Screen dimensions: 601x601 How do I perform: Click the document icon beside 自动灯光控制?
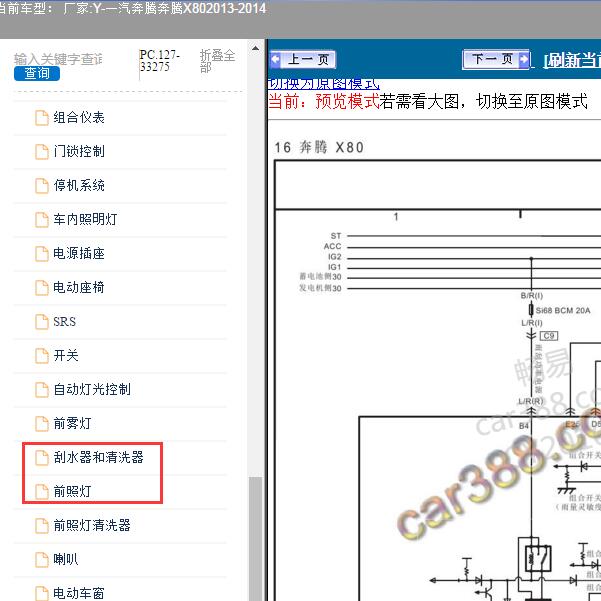coord(42,390)
